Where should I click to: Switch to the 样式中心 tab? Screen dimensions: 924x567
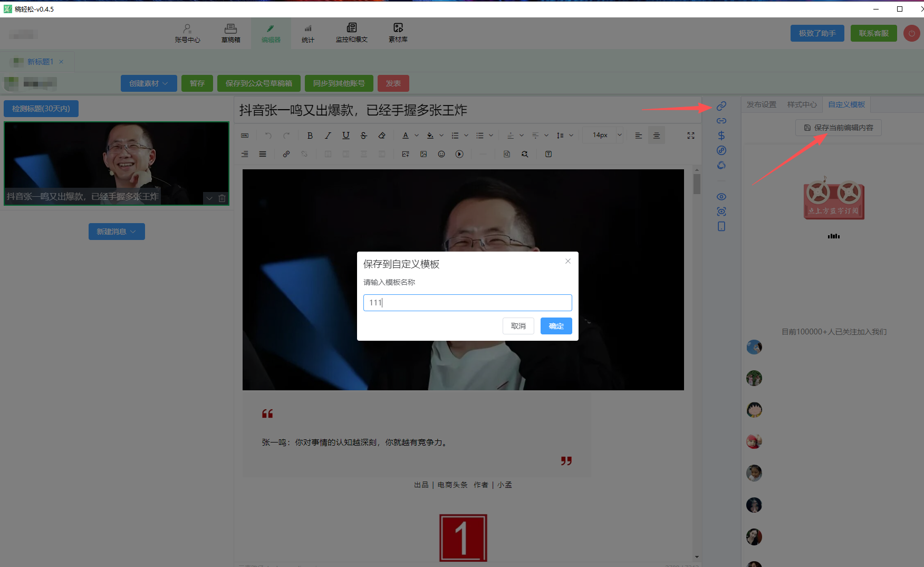pos(802,104)
